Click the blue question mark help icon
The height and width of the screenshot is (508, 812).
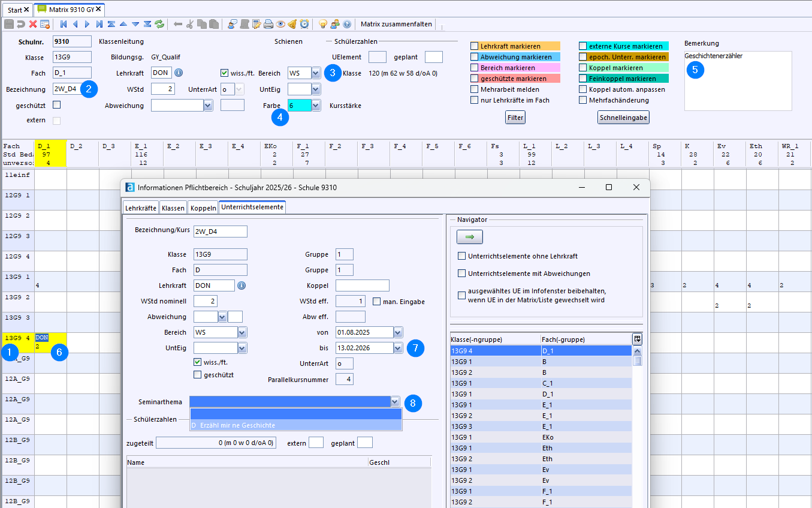pos(346,24)
